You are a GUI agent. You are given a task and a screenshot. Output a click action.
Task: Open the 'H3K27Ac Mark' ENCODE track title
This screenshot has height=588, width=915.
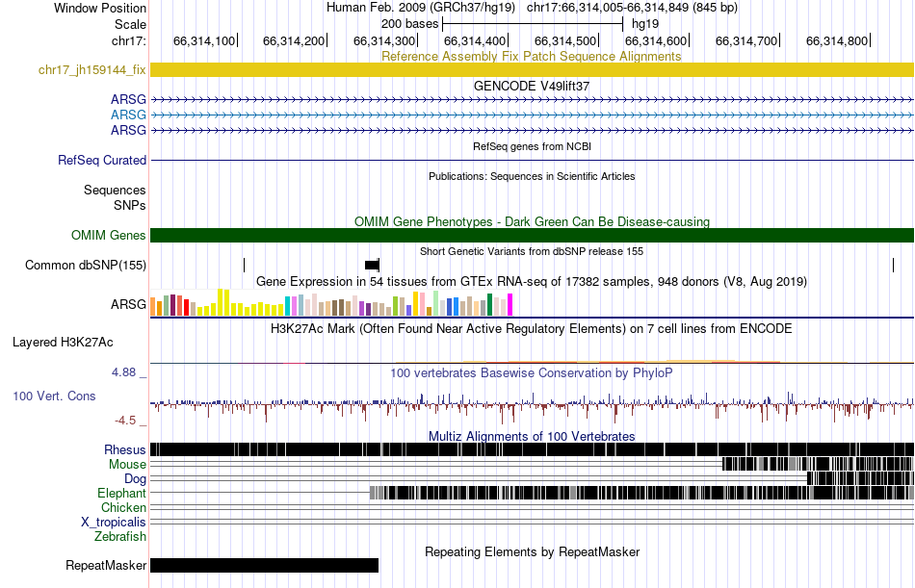click(532, 328)
